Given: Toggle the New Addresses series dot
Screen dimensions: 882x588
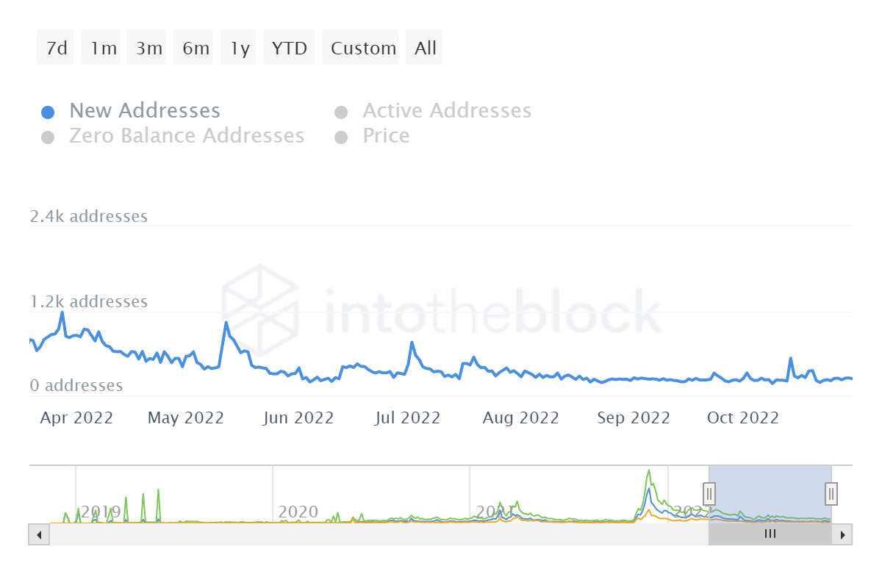Looking at the screenshot, I should 48,112.
